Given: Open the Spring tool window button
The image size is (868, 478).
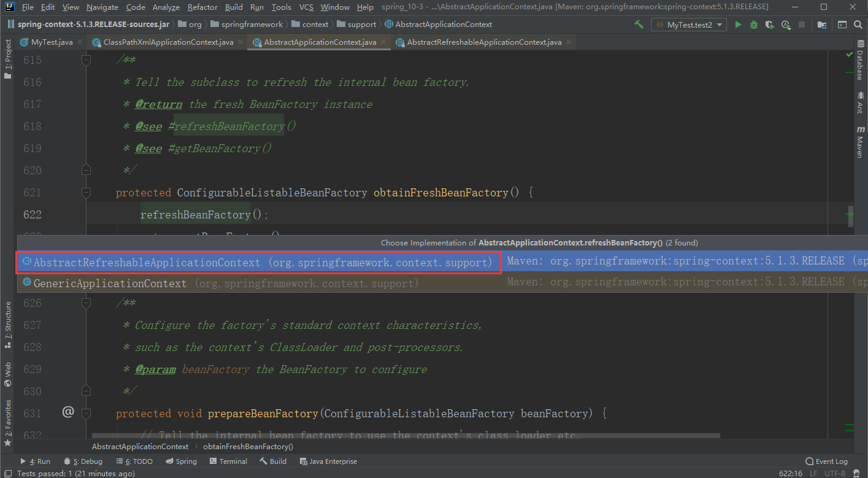Looking at the screenshot, I should 181,461.
